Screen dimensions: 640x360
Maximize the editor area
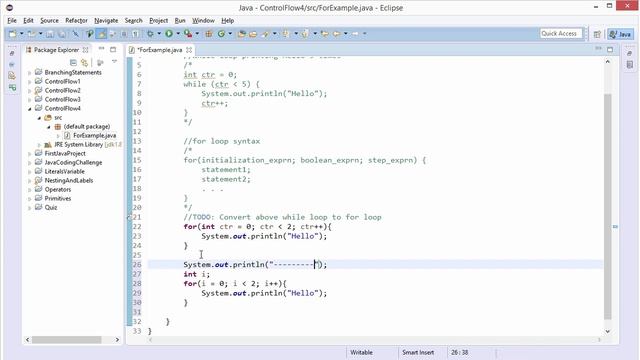pos(610,49)
